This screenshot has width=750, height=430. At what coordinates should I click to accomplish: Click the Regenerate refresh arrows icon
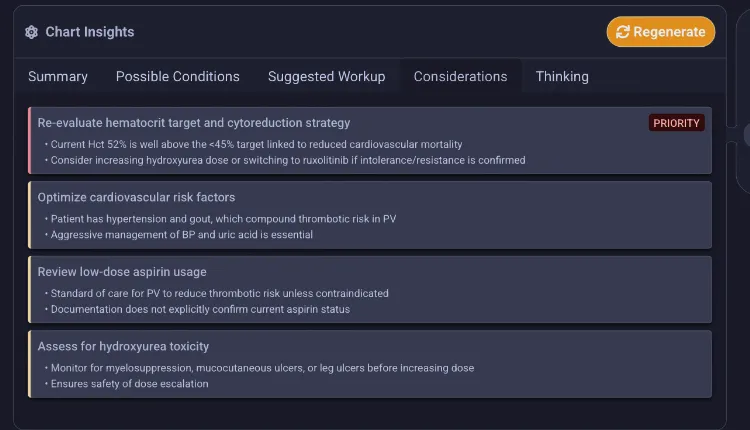click(622, 32)
